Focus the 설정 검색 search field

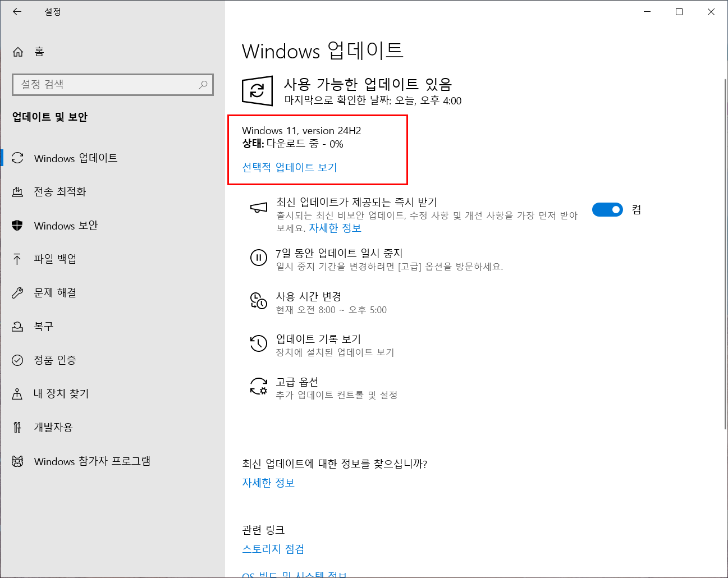(113, 84)
